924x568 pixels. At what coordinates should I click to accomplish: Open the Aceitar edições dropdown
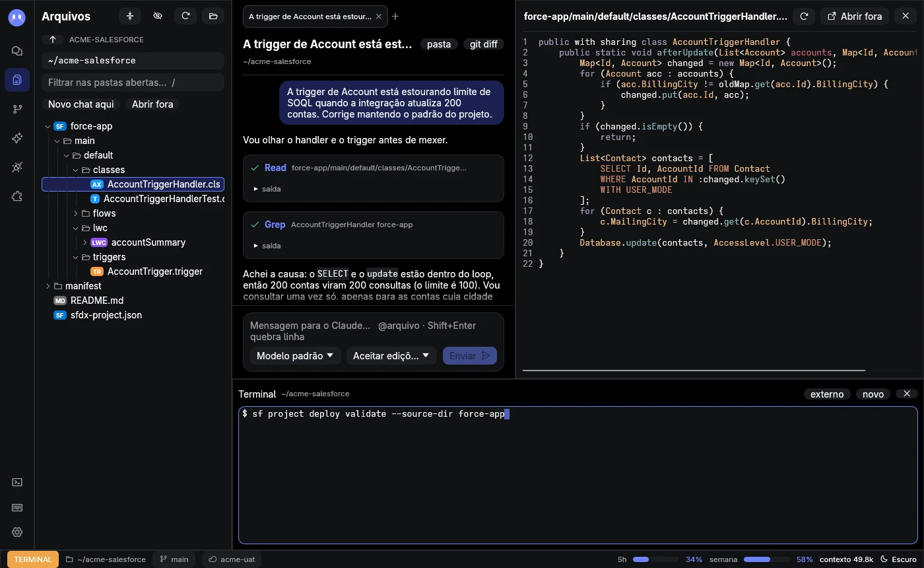391,355
